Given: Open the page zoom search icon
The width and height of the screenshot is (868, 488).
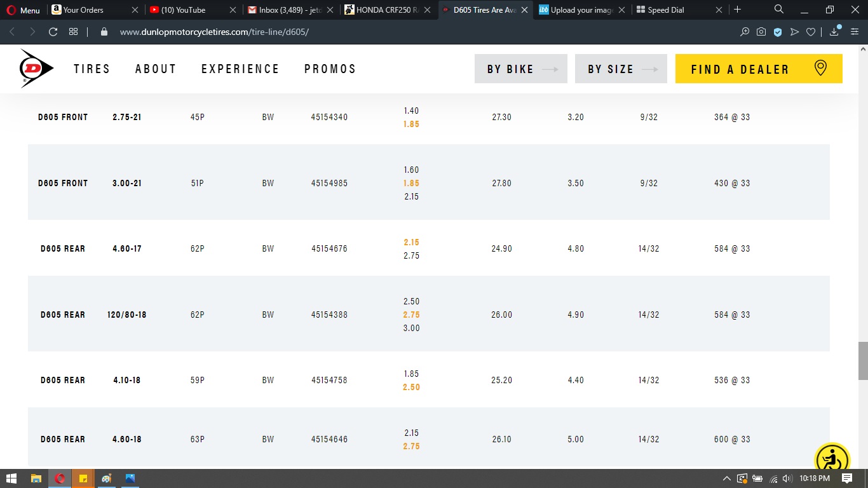Looking at the screenshot, I should click(x=745, y=32).
